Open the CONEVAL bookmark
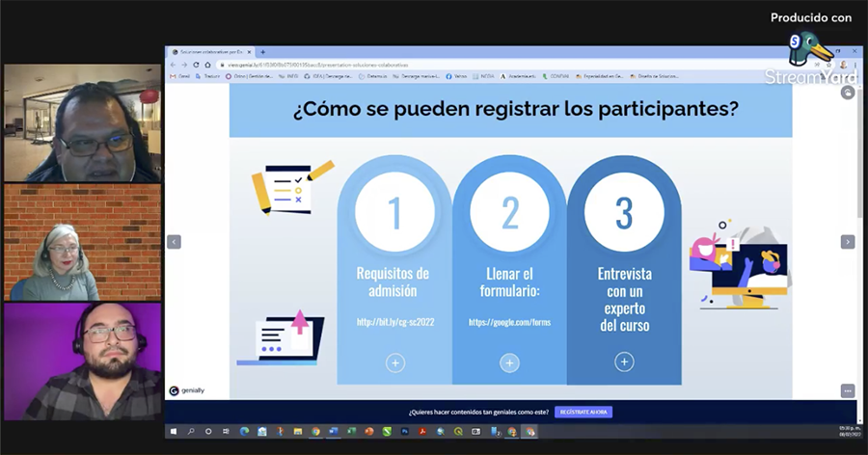The width and height of the screenshot is (868, 455). click(556, 76)
